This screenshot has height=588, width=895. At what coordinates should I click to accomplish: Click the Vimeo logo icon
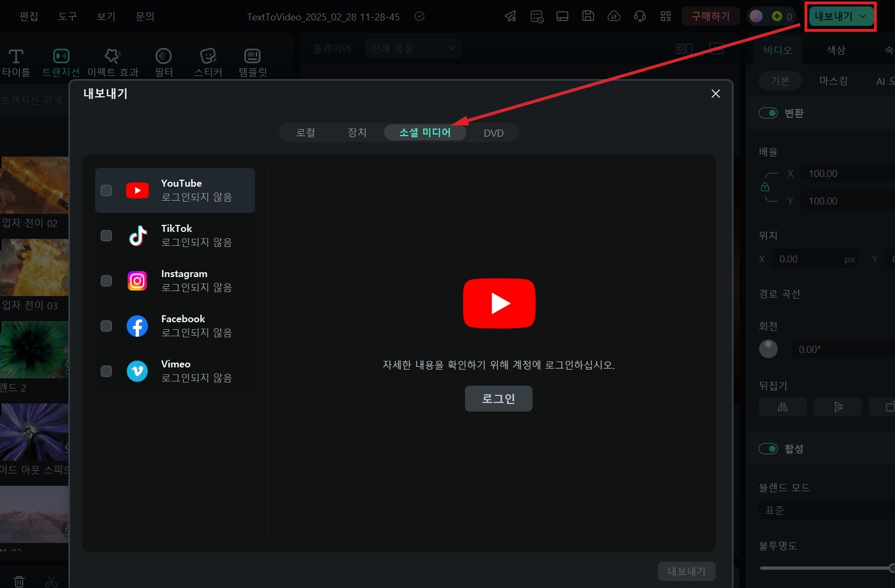pyautogui.click(x=137, y=371)
